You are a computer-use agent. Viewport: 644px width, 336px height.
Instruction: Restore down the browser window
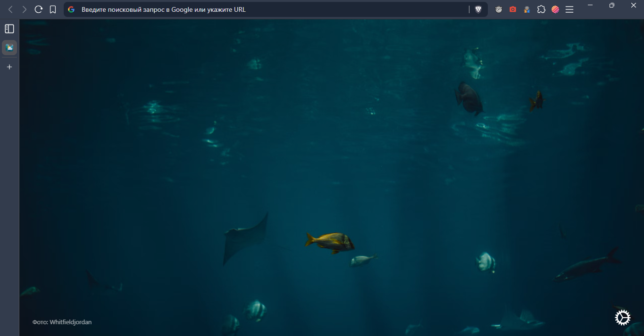click(x=612, y=5)
